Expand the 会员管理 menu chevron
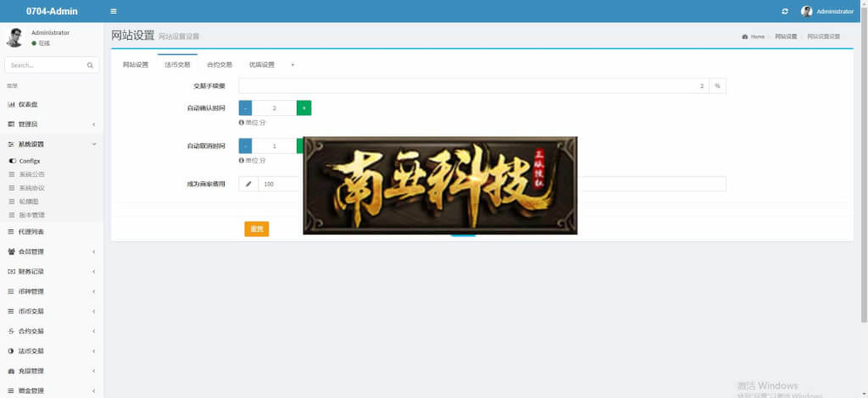This screenshot has height=398, width=868. click(x=93, y=252)
